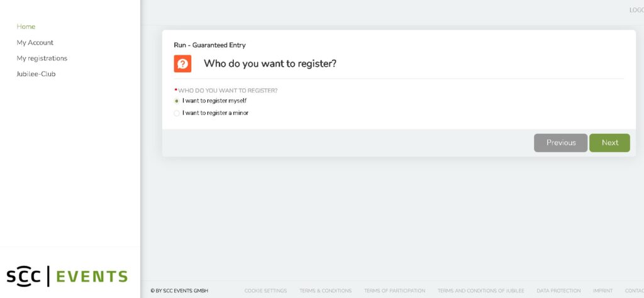Viewport: 644px width, 298px height.
Task: Open Cookie Settings footer link
Action: [265, 290]
